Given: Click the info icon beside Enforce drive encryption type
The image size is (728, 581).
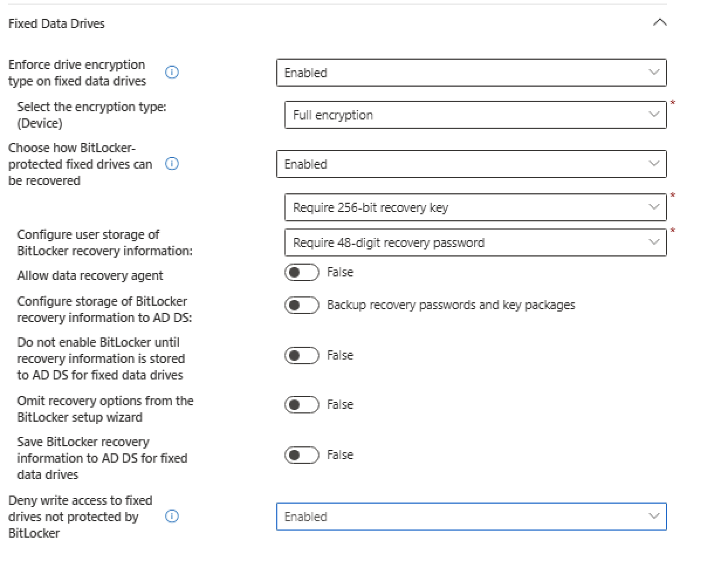Looking at the screenshot, I should coord(171,73).
